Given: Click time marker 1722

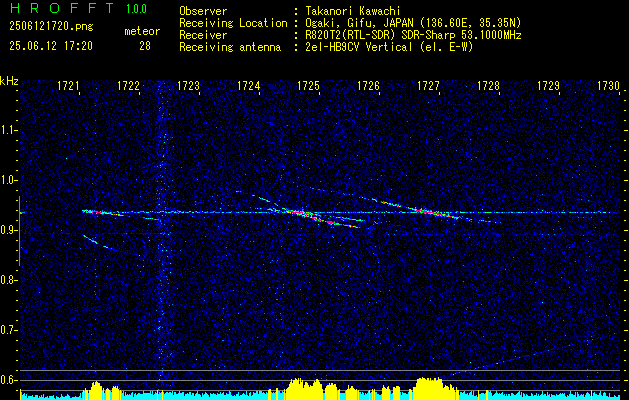Looking at the screenshot, I should (128, 85).
